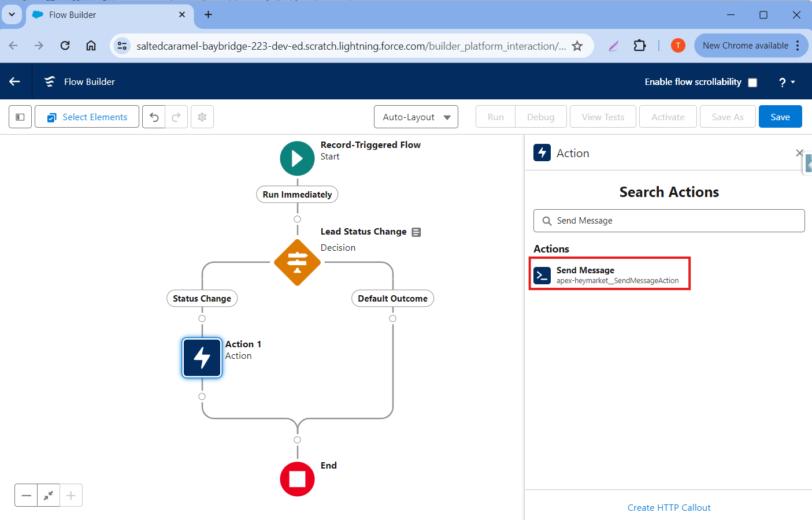This screenshot has height=520, width=812.
Task: Click the Send Message apex action icon
Action: click(x=542, y=276)
